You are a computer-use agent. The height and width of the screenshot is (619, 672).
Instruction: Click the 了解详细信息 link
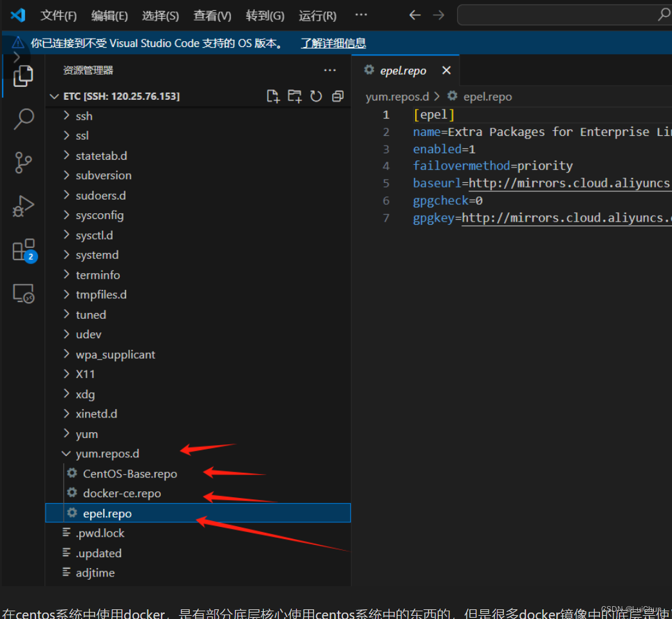tap(333, 43)
